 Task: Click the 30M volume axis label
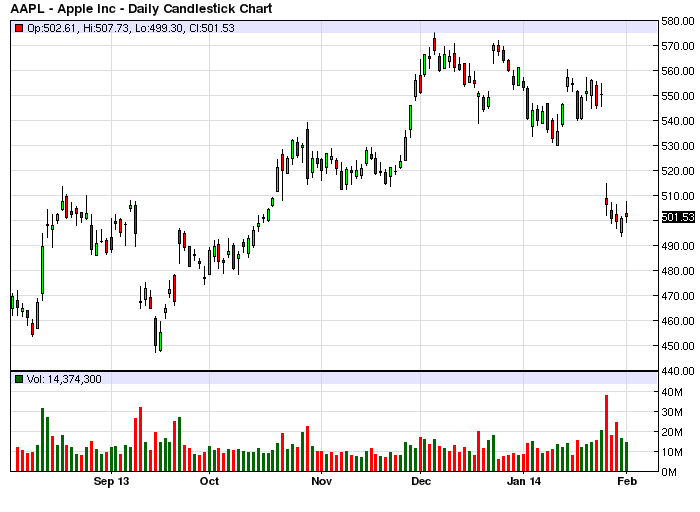[672, 412]
